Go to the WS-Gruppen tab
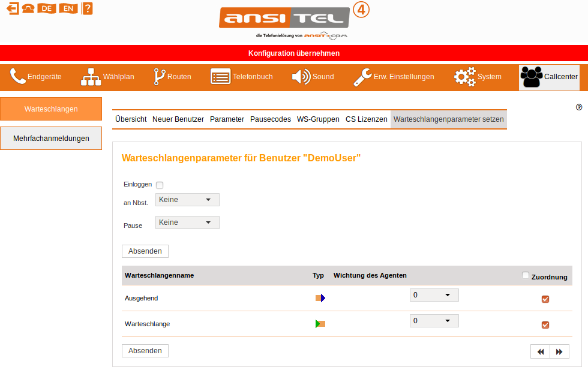 [x=318, y=119]
